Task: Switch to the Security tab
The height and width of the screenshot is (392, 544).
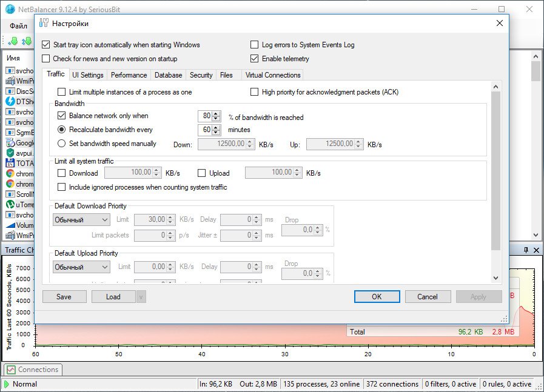Action: tap(201, 75)
